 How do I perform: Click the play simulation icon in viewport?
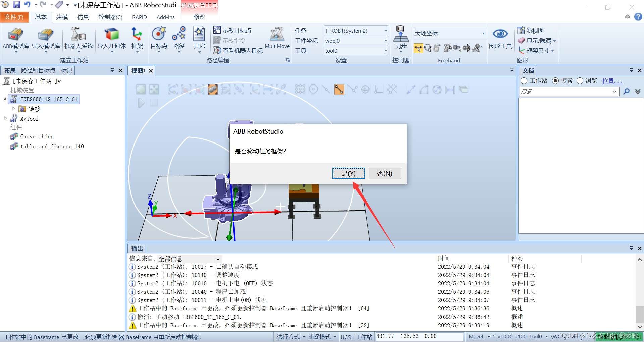point(141,103)
